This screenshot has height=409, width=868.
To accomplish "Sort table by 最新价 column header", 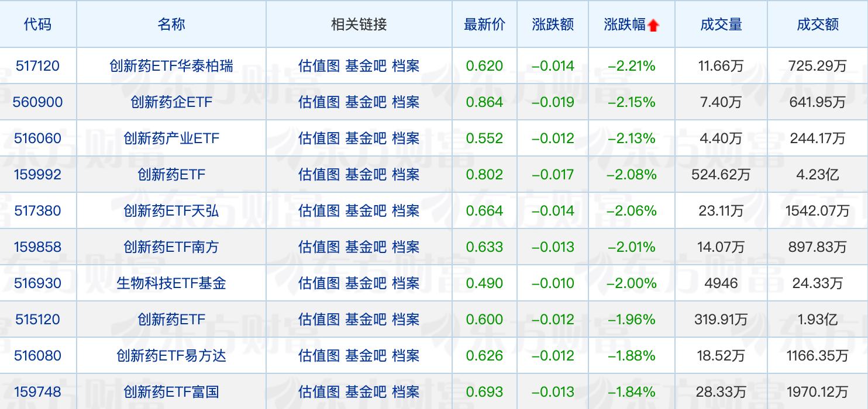I will (x=484, y=25).
